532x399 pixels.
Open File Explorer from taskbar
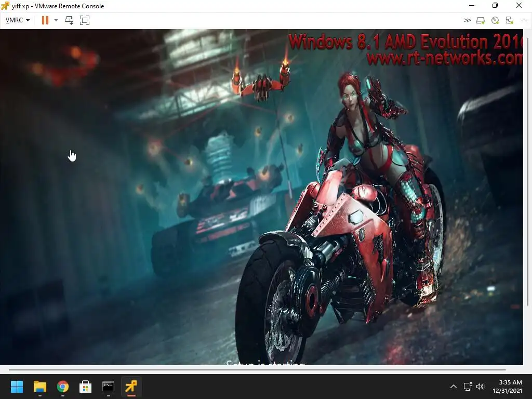point(39,387)
